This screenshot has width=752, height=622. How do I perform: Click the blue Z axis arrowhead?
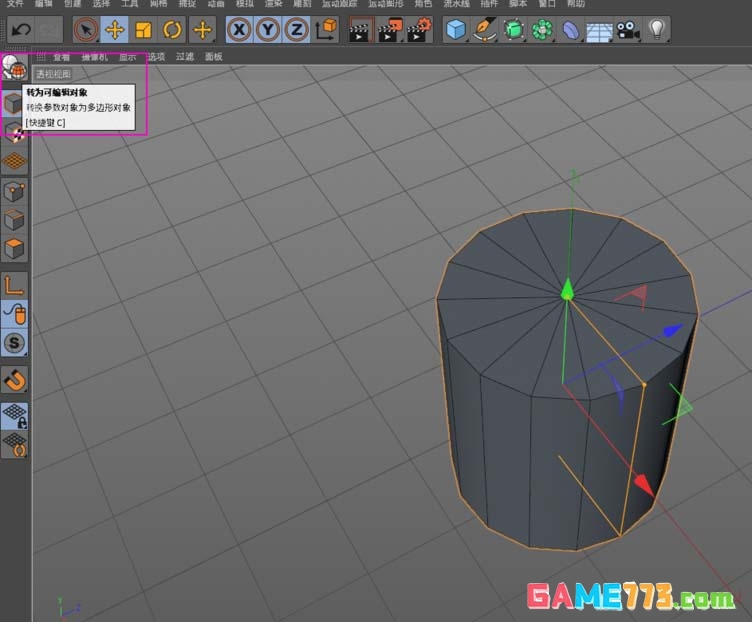tap(673, 330)
